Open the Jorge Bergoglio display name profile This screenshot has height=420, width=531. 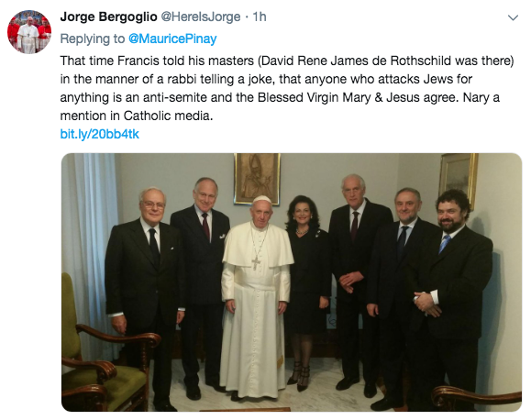[x=108, y=17]
